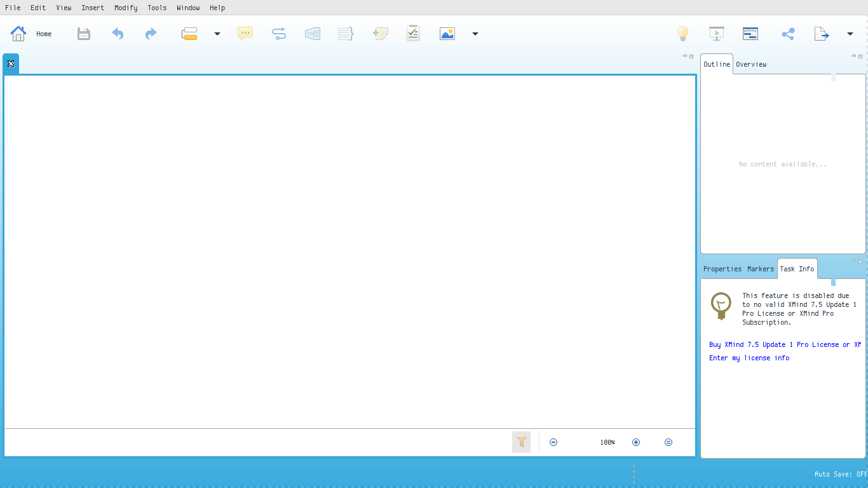Redo the last action
Image resolution: width=868 pixels, height=488 pixels.
[151, 34]
